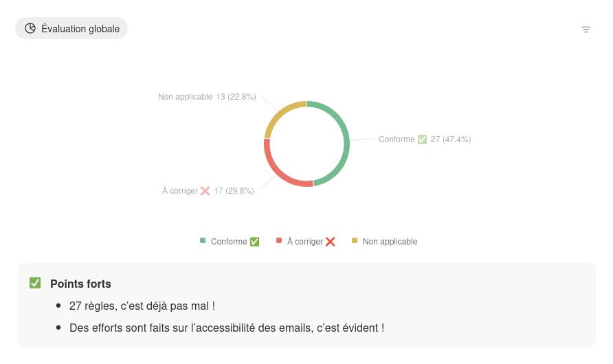613x364 pixels.
Task: Click the green check emoji in Conforme legend
Action: [254, 242]
